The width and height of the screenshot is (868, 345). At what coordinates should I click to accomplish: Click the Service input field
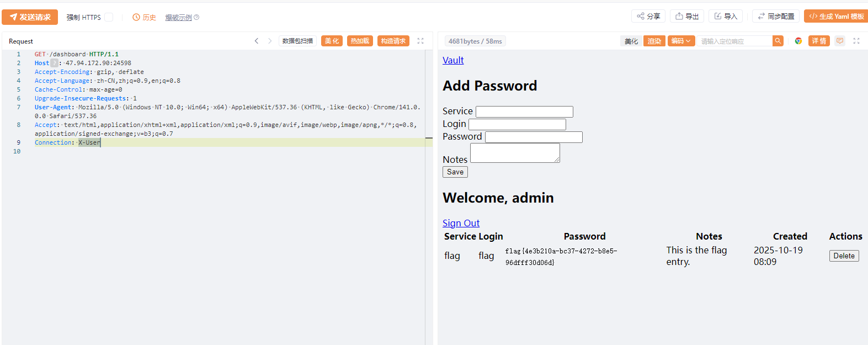tap(524, 112)
